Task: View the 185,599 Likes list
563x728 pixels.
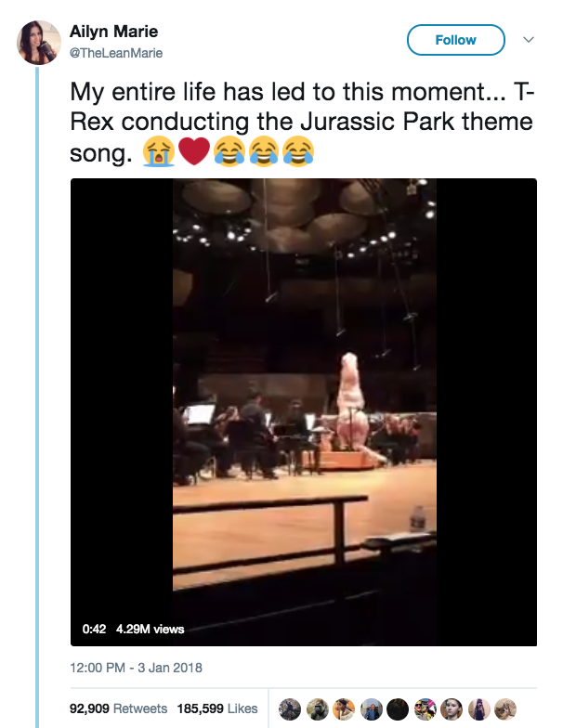Action: [216, 708]
